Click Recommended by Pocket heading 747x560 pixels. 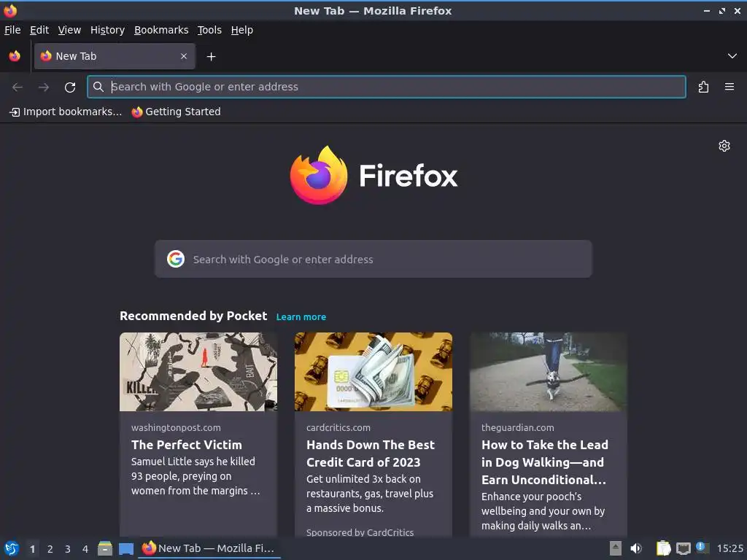193,316
